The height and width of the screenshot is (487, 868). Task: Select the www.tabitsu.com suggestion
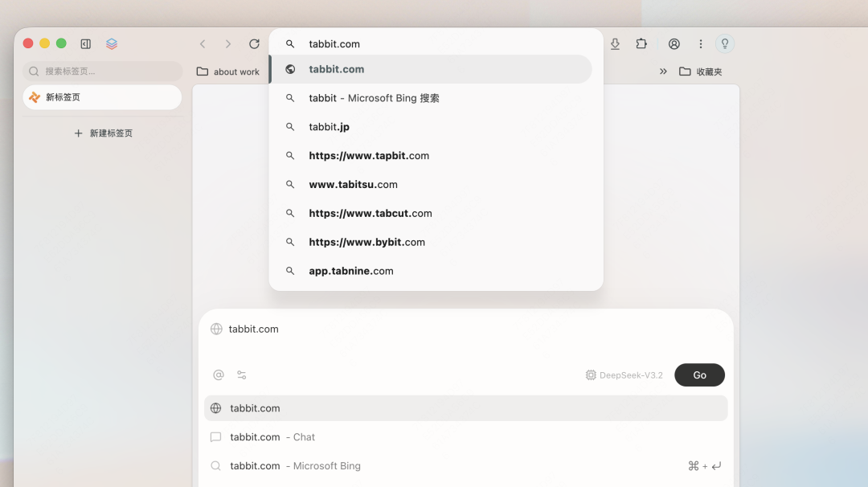pyautogui.click(x=432, y=184)
